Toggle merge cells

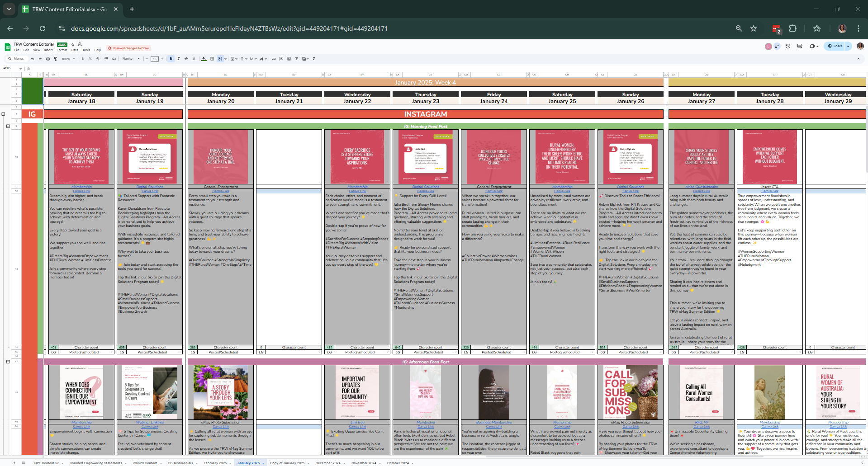[220, 59]
